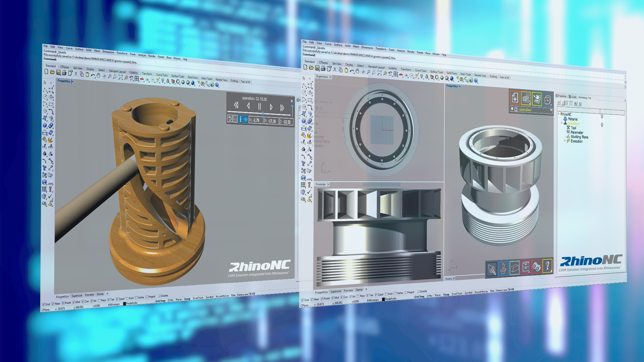
Task: Toggle the Near osnap checkbox in right window
Action: [x=312, y=300]
